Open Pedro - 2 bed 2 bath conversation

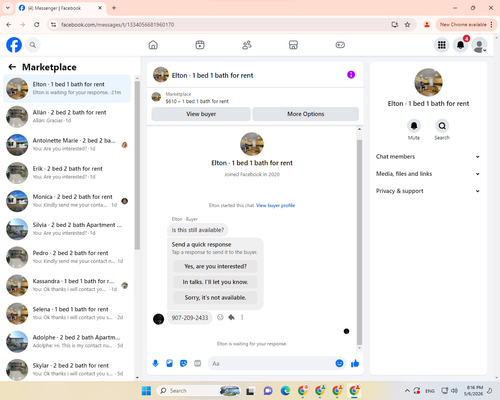click(67, 257)
